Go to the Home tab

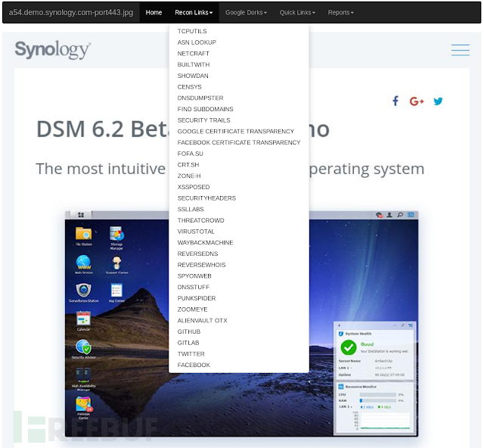[154, 12]
